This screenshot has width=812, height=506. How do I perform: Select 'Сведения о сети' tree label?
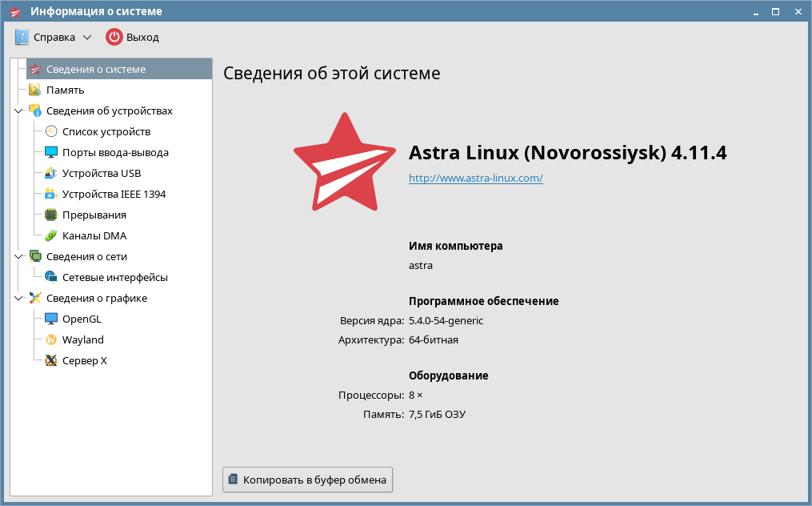pyautogui.click(x=86, y=257)
